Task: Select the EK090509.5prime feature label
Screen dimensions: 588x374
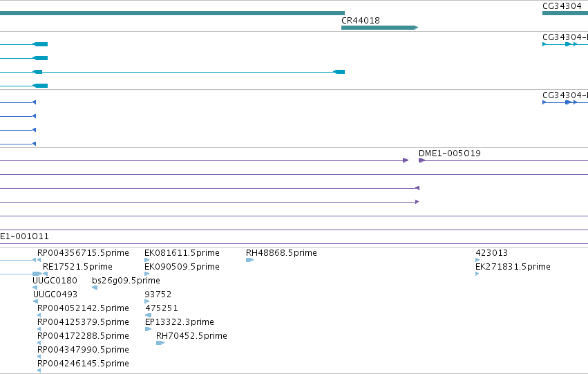Action: point(182,267)
